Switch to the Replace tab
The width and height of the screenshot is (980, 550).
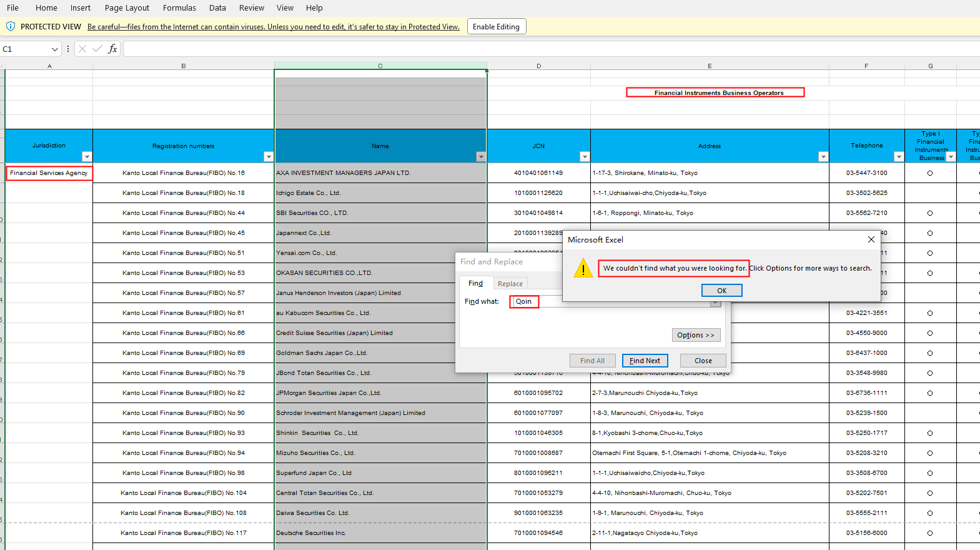coord(510,284)
